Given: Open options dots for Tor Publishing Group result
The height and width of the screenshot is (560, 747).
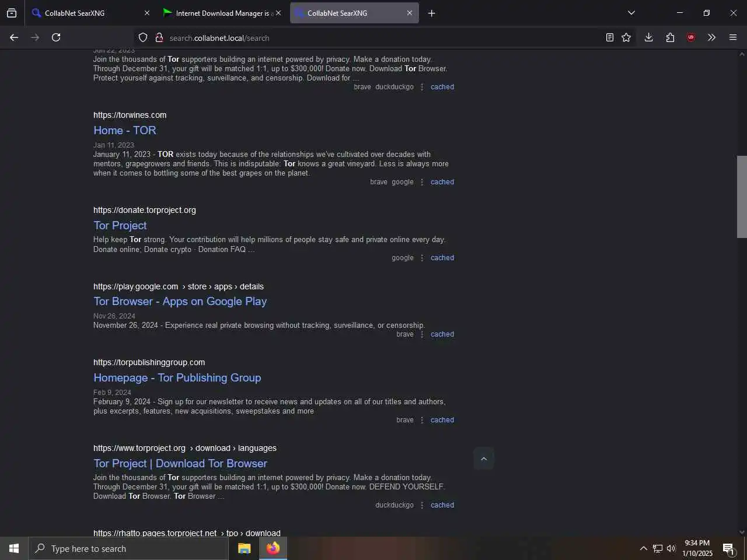Looking at the screenshot, I should coord(422,420).
